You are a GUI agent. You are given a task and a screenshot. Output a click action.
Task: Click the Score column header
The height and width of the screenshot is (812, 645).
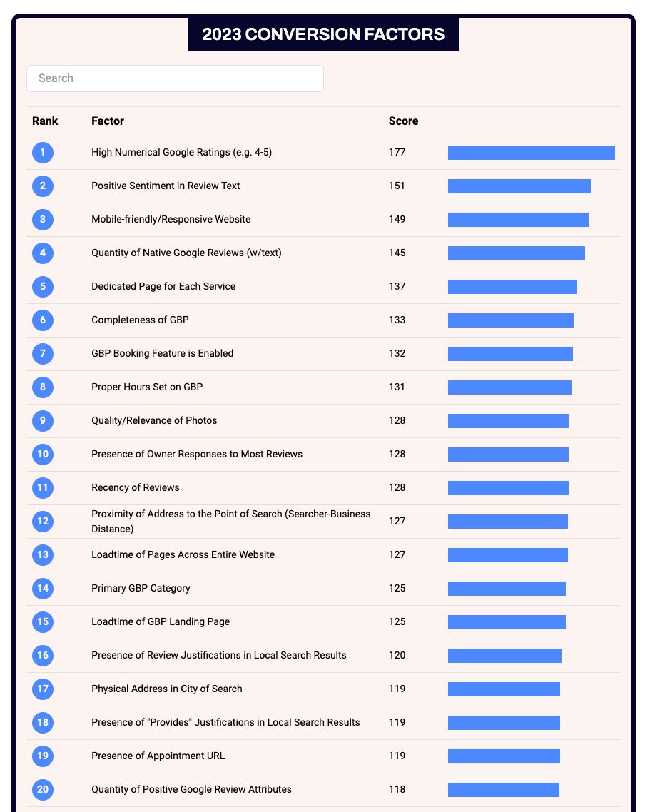[x=403, y=121]
